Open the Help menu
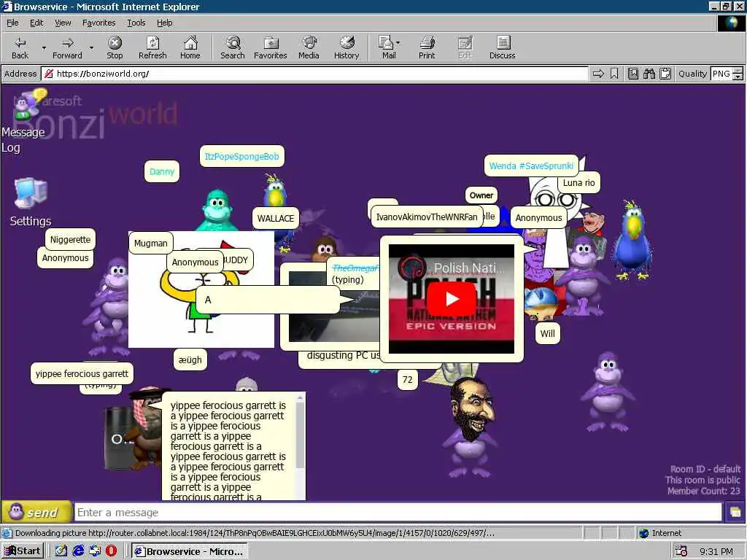This screenshot has width=747, height=560. click(x=164, y=23)
